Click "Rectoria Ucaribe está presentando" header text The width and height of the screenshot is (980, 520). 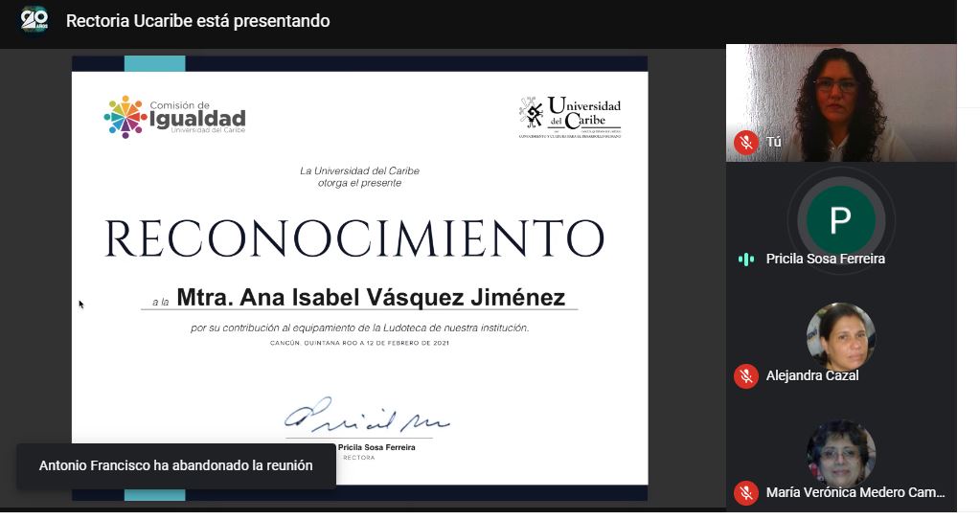pos(197,21)
